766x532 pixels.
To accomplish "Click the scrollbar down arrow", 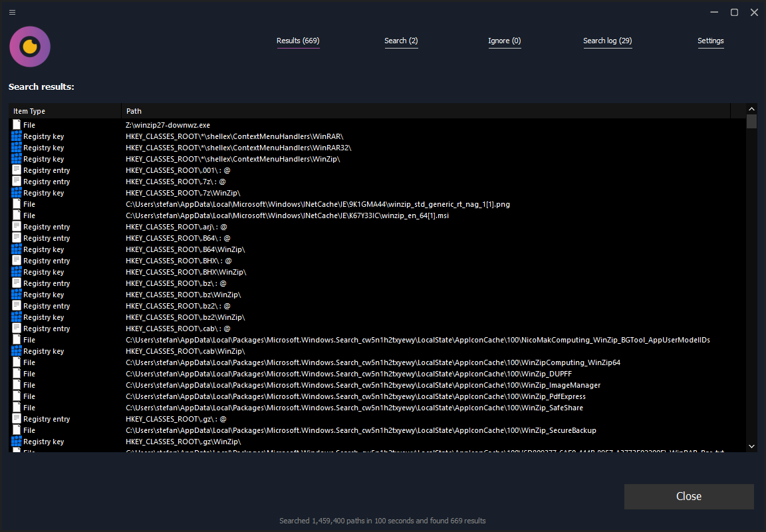I will pyautogui.click(x=751, y=446).
